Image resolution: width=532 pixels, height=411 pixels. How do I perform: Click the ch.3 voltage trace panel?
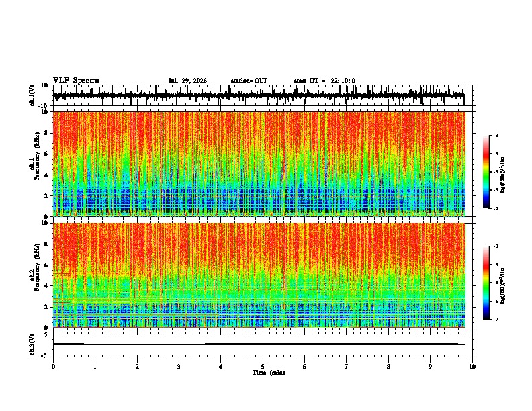click(x=263, y=345)
